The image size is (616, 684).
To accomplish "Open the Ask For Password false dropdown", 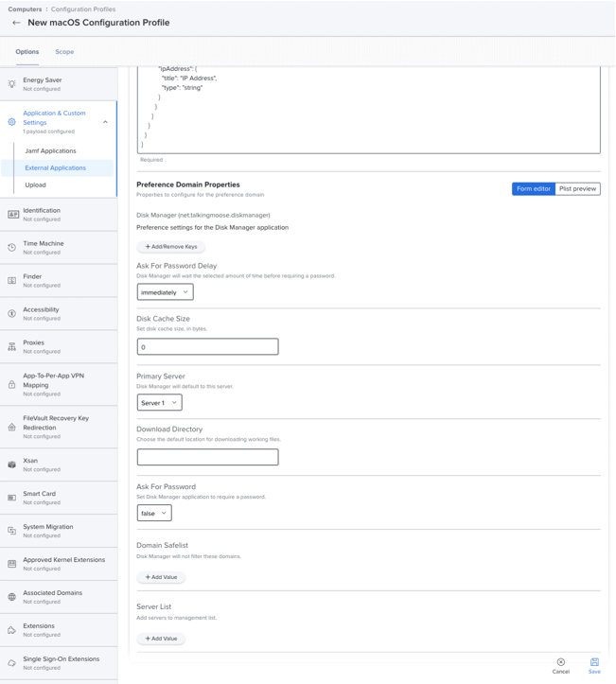I will (x=154, y=513).
